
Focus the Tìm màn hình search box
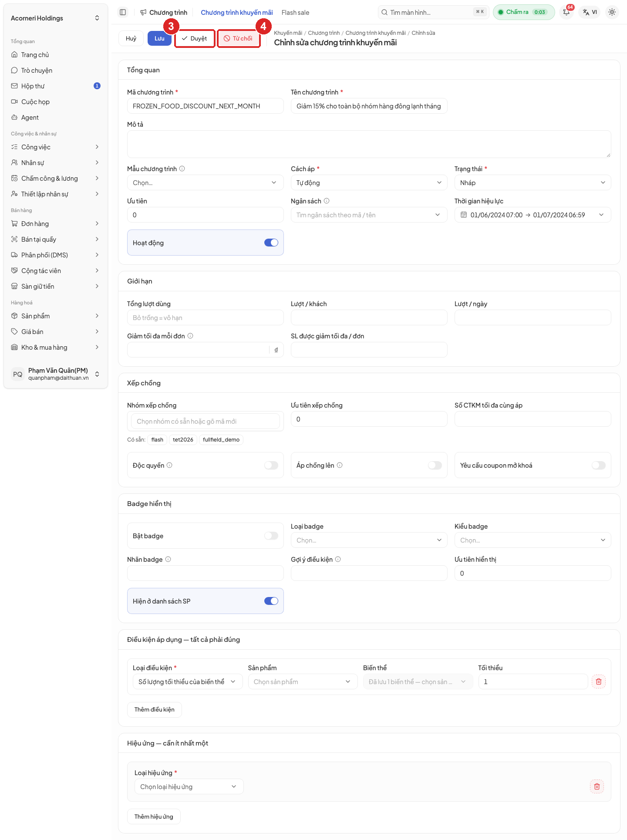click(x=433, y=12)
